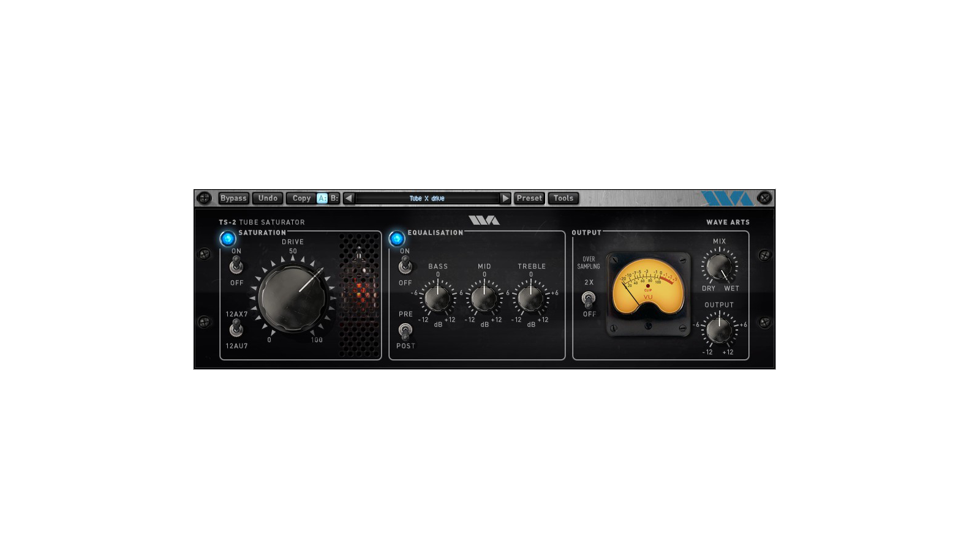
Task: Click the Undo button
Action: click(x=268, y=198)
